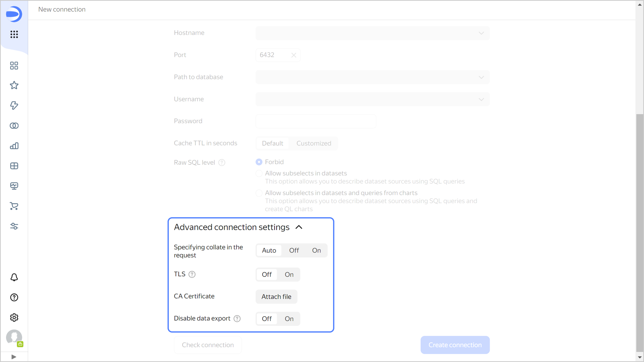Click the connections lightning bolt icon
Image resolution: width=644 pixels, height=362 pixels.
click(x=14, y=105)
